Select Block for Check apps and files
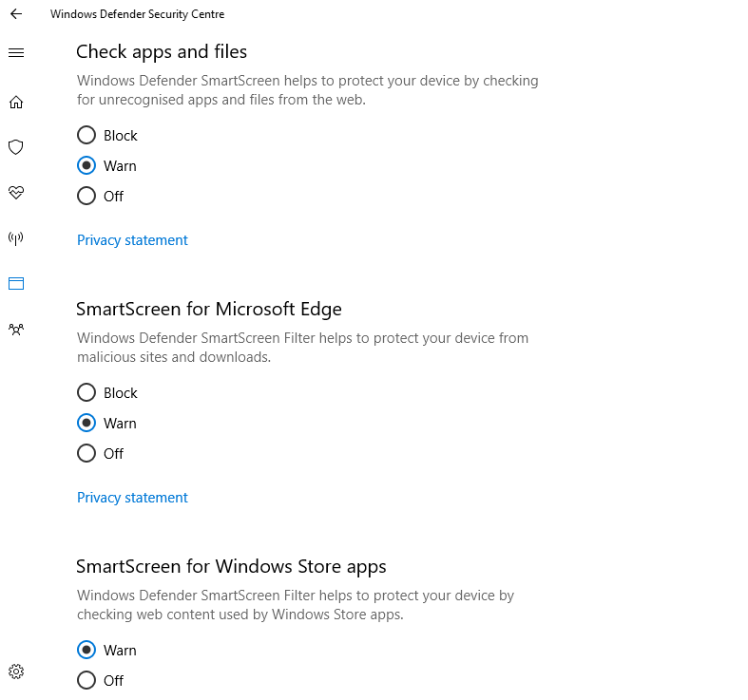The image size is (748, 700). pyautogui.click(x=86, y=136)
